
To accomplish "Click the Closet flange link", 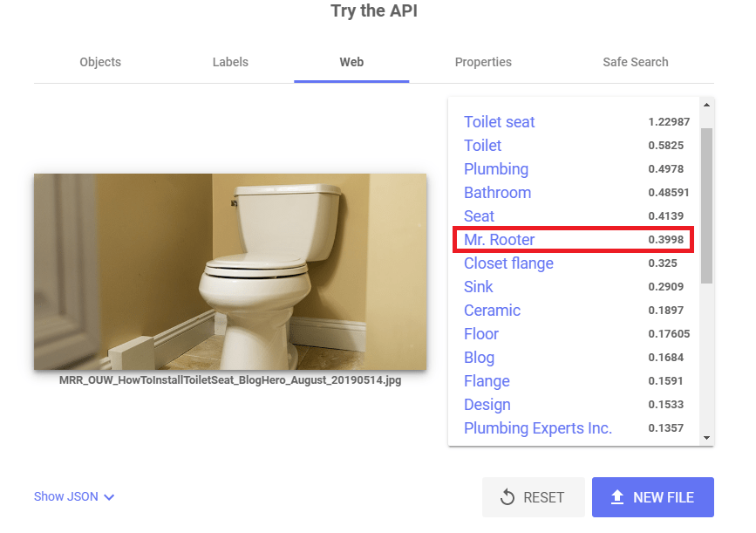I will click(508, 263).
